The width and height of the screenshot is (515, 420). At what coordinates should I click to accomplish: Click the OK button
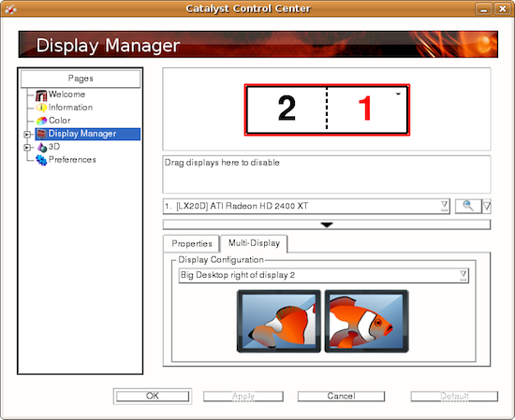[x=153, y=396]
